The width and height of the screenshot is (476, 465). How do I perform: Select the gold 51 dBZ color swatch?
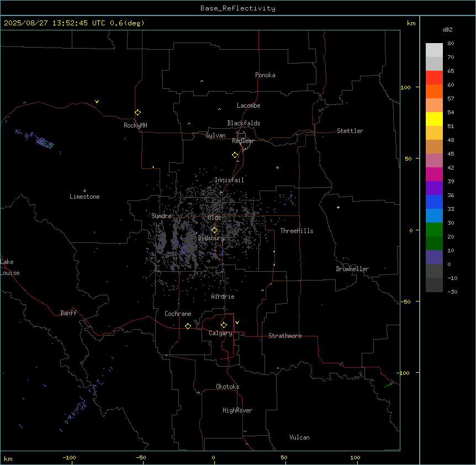[x=434, y=133]
